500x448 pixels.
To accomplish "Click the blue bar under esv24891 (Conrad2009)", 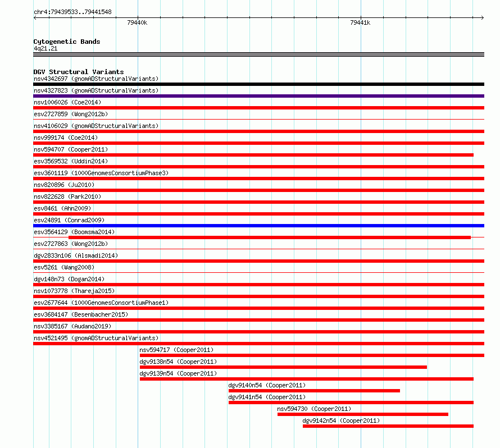I will tap(258, 226).
